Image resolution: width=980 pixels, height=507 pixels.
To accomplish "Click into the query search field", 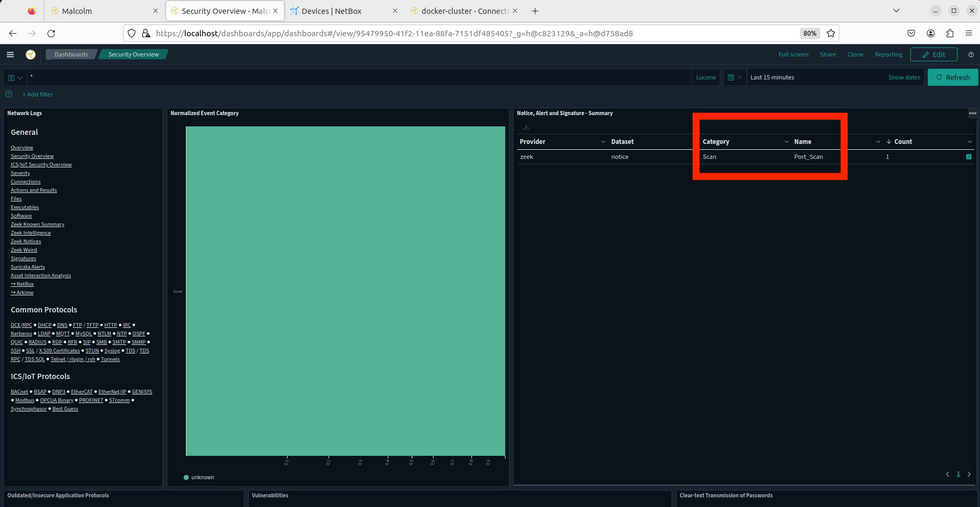I will 357,77.
